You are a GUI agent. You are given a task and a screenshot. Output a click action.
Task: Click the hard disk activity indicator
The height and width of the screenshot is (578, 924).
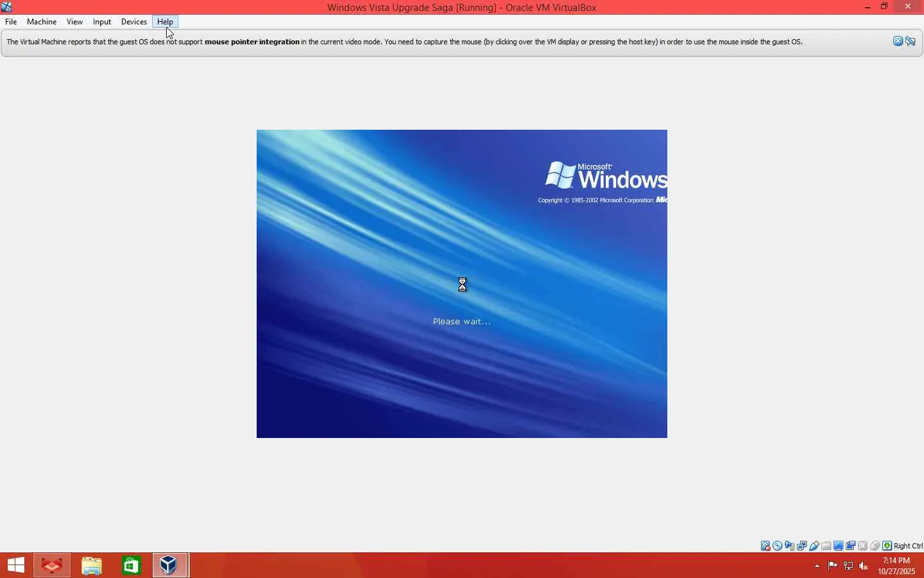click(x=766, y=546)
